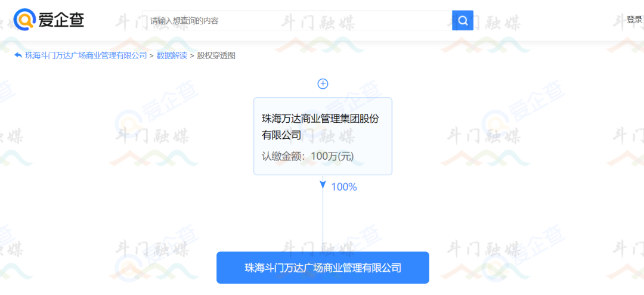Click the 认缴金额：100万(元) text
Viewport: 644px width, 295px height.
coord(308,157)
